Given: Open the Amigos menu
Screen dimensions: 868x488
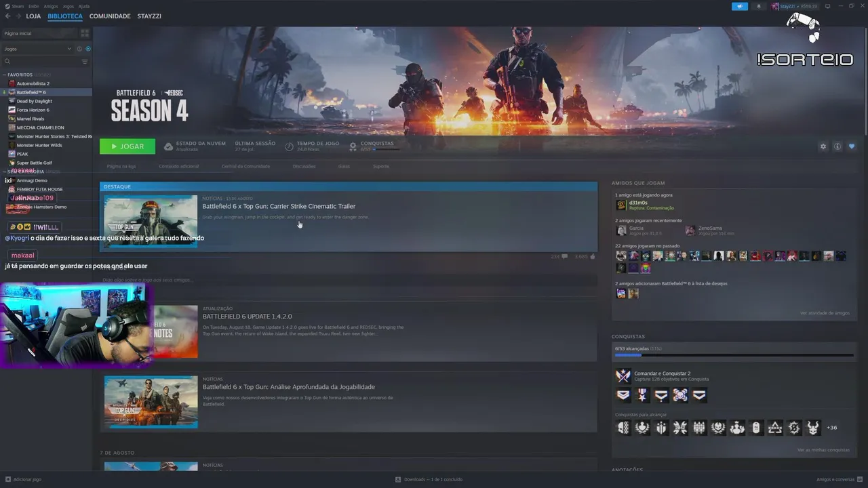Looking at the screenshot, I should 51,6.
